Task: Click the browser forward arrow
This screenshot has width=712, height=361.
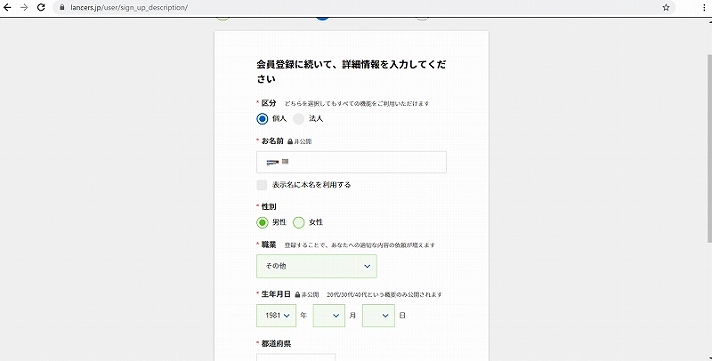Action: pyautogui.click(x=24, y=7)
